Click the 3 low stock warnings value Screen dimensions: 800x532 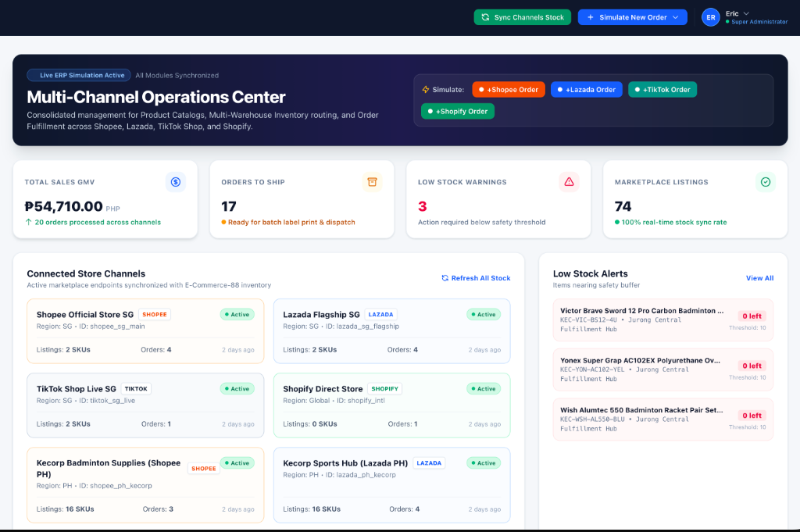coord(422,206)
